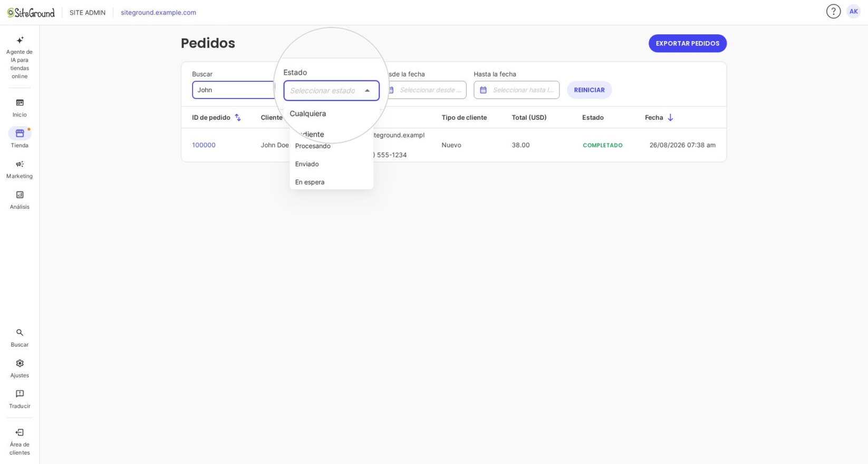Viewport: 868px width, 464px height.
Task: Collapse the Estado dropdown arrow
Action: click(x=368, y=91)
